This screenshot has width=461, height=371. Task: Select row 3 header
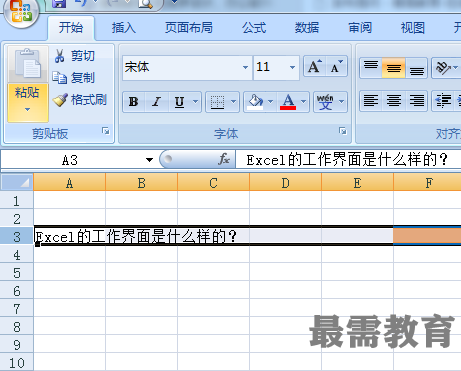(17, 236)
